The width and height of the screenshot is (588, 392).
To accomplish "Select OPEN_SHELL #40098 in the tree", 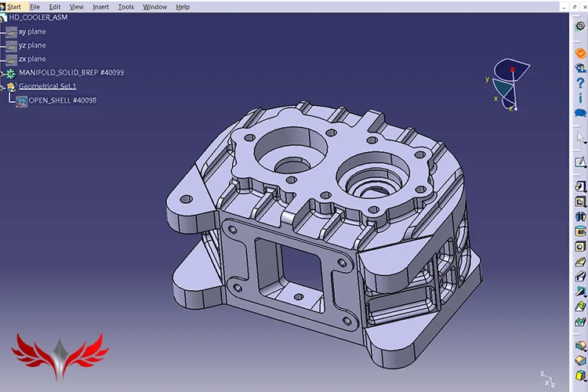I will pos(63,100).
